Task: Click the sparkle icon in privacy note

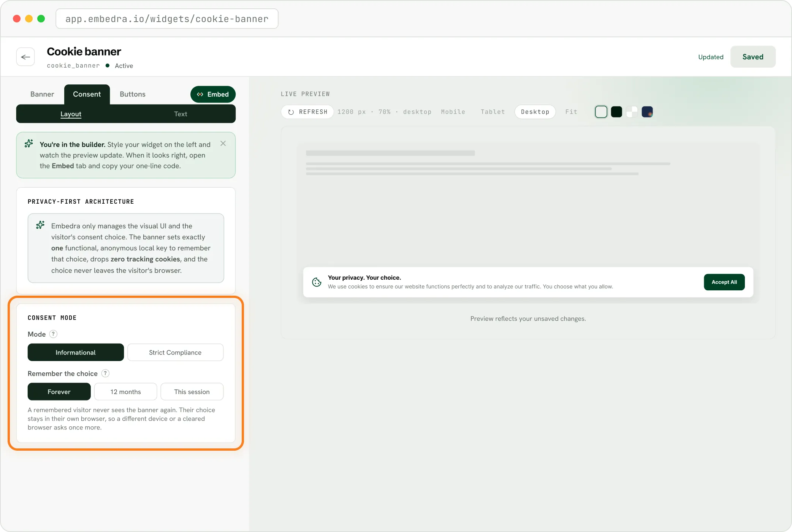Action: tap(40, 225)
